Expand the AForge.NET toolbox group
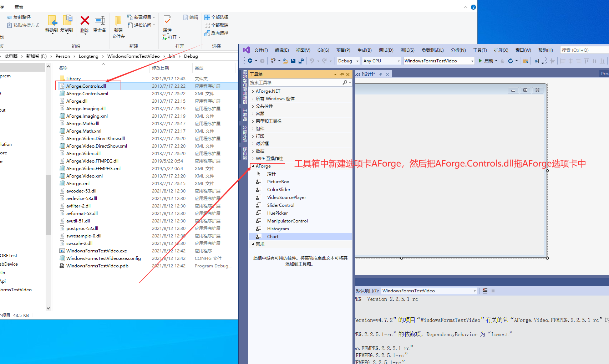Viewport: 609px width, 364px height. pos(253,91)
